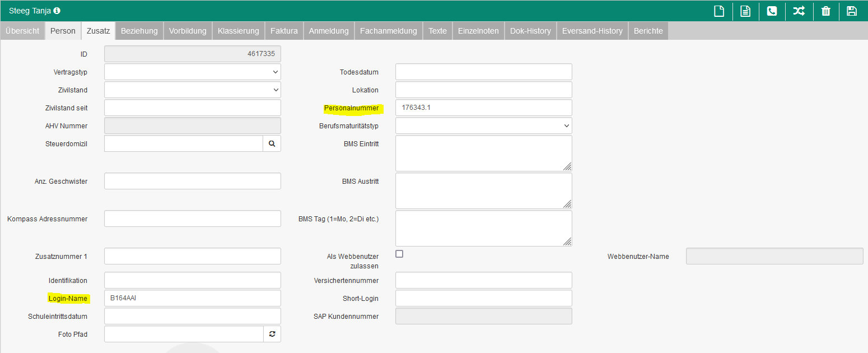868x353 pixels.
Task: Open the Vertragstyp dropdown
Action: click(193, 72)
